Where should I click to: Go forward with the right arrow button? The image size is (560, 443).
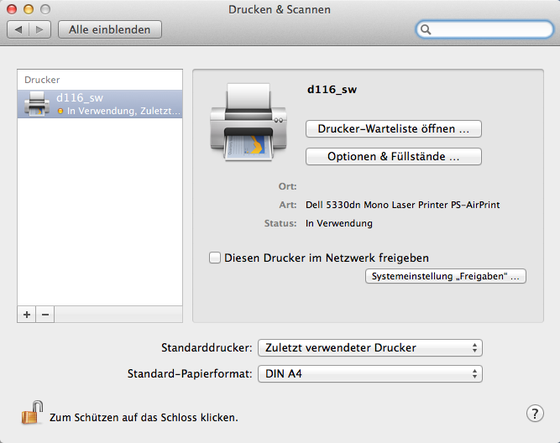coord(40,29)
